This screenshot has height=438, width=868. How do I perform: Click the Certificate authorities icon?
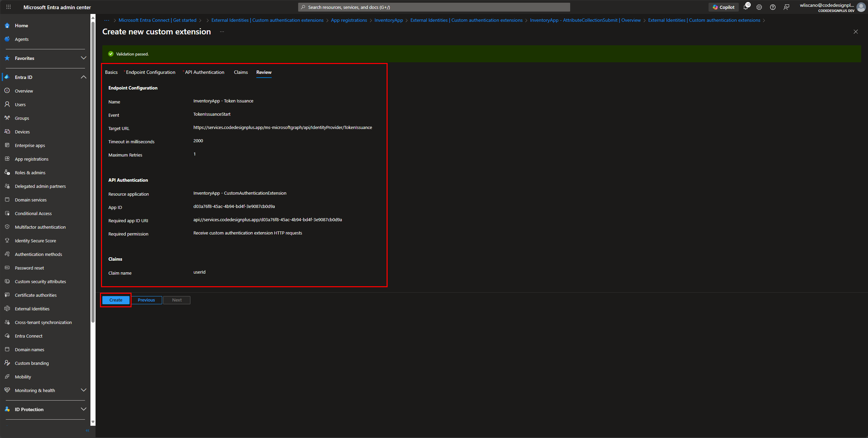click(7, 295)
